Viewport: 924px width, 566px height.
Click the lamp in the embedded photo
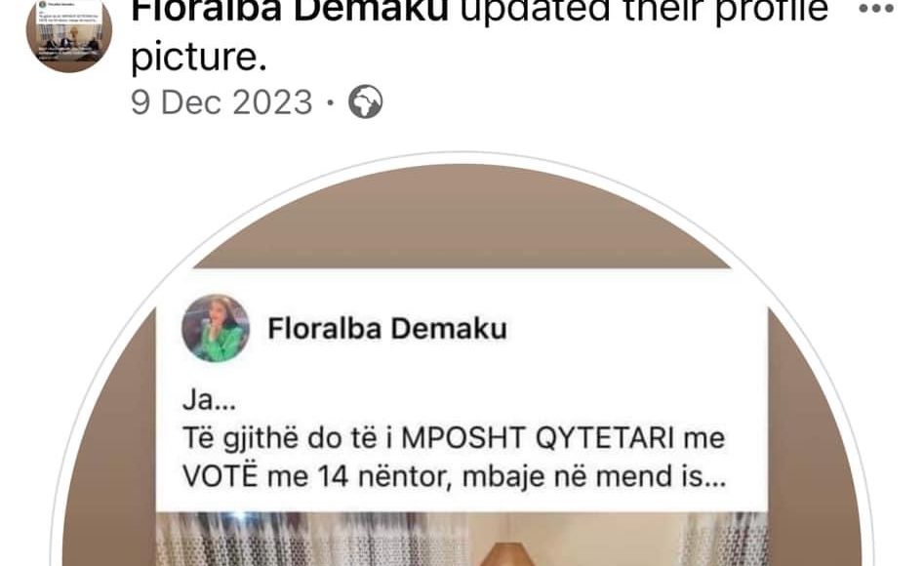pyautogui.click(x=505, y=555)
